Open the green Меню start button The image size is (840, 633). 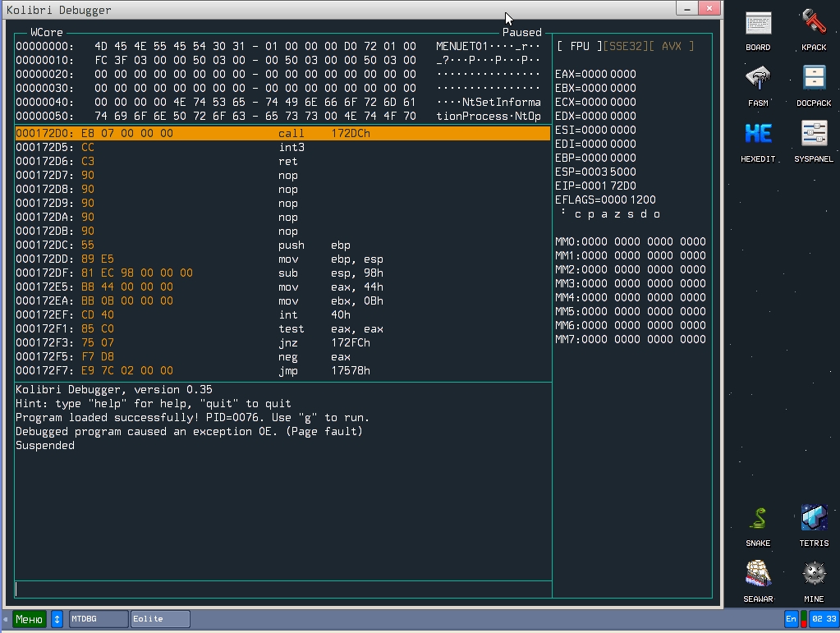tap(30, 619)
